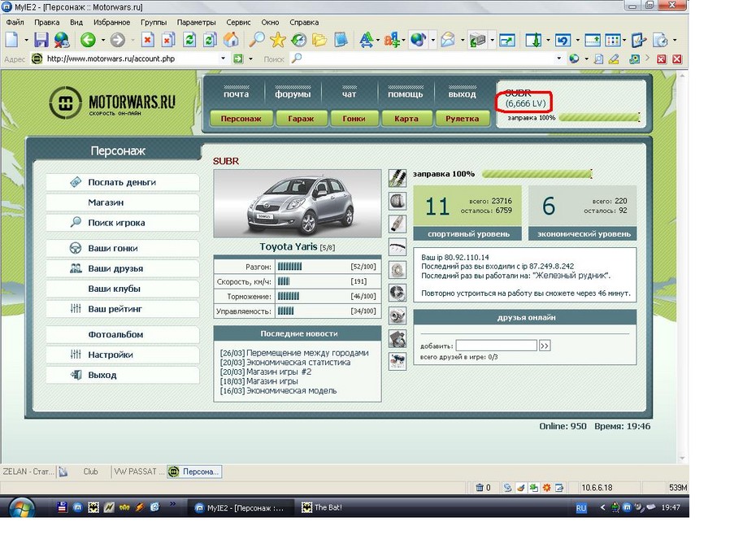This screenshot has width=756, height=535.
Task: Open the search box history dropdown
Action: tap(558, 59)
